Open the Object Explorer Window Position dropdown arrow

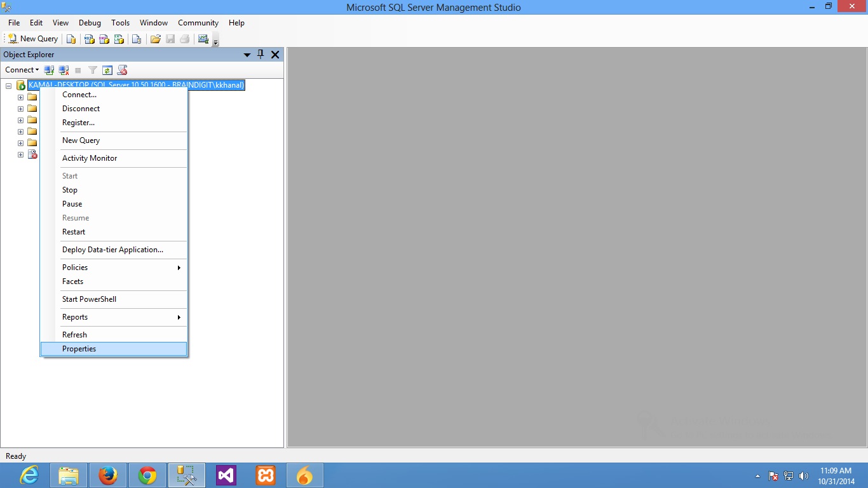(x=247, y=55)
